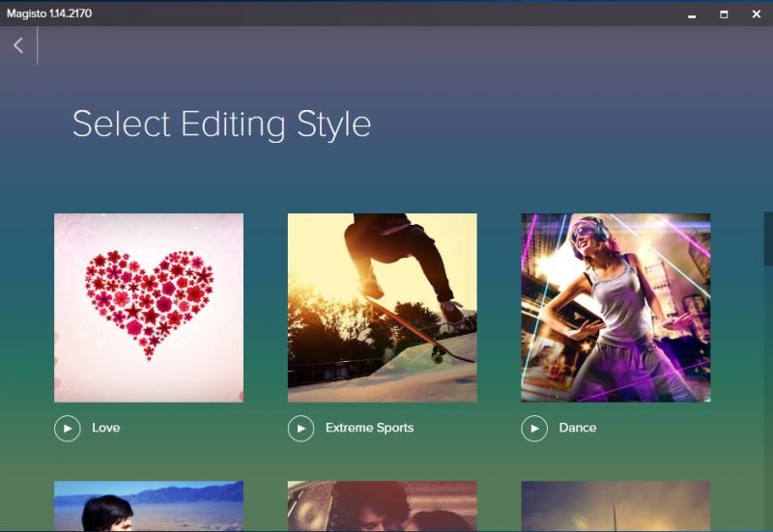773x532 pixels.
Task: Play the Extreme Sports style preview
Action: [301, 428]
